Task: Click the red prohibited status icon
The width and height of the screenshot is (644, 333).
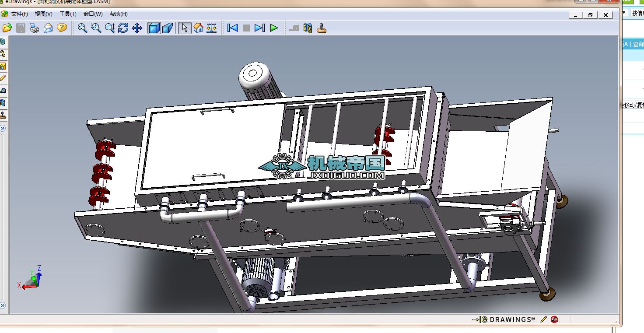Action: [x=554, y=319]
